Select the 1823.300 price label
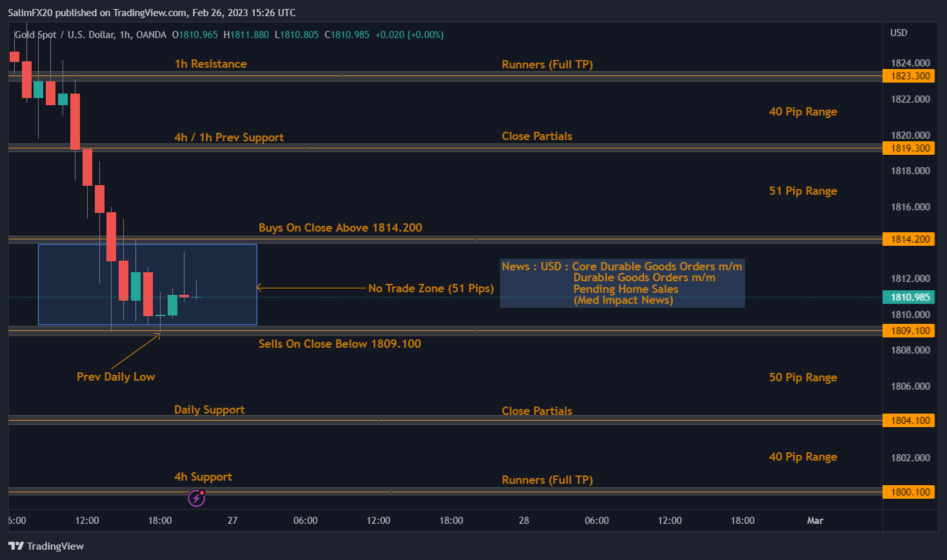The image size is (947, 560). pos(910,76)
